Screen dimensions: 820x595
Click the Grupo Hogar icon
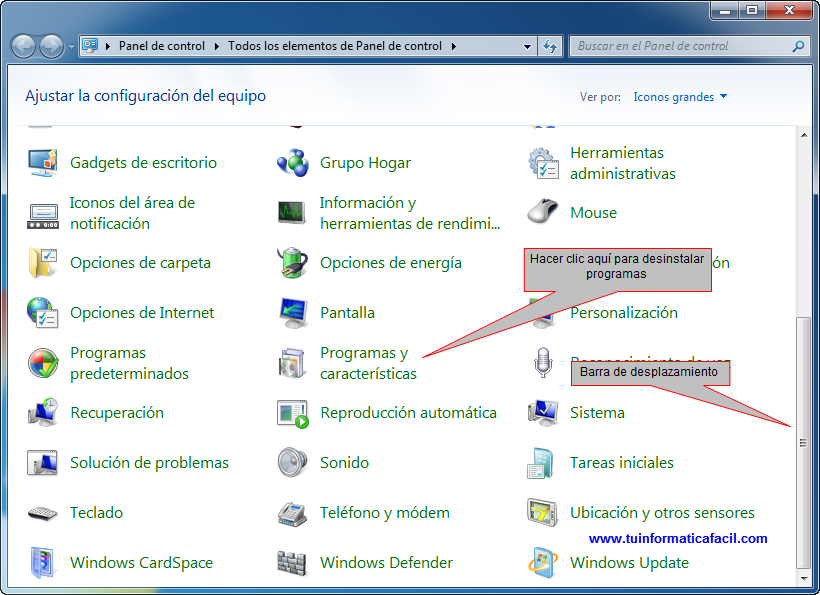point(292,163)
